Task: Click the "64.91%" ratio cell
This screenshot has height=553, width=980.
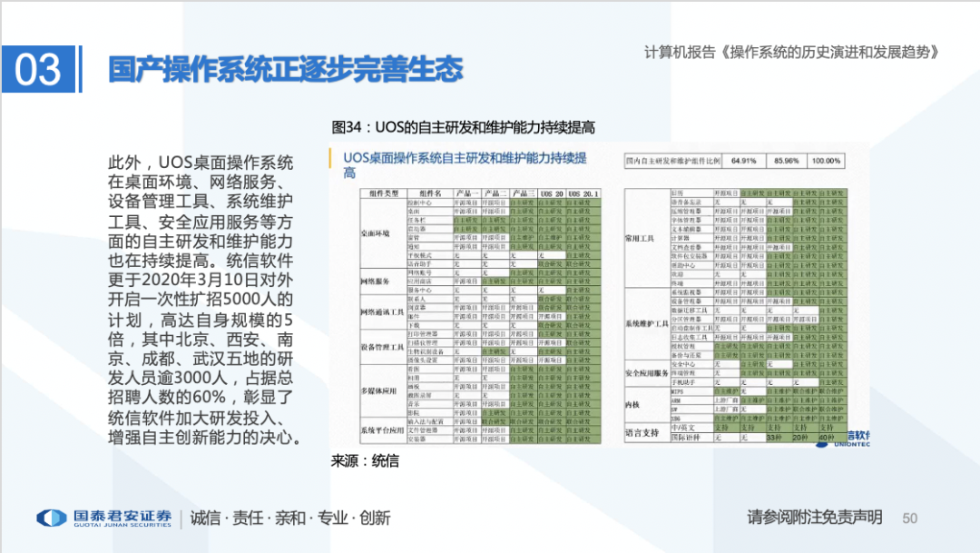Action: coord(743,161)
